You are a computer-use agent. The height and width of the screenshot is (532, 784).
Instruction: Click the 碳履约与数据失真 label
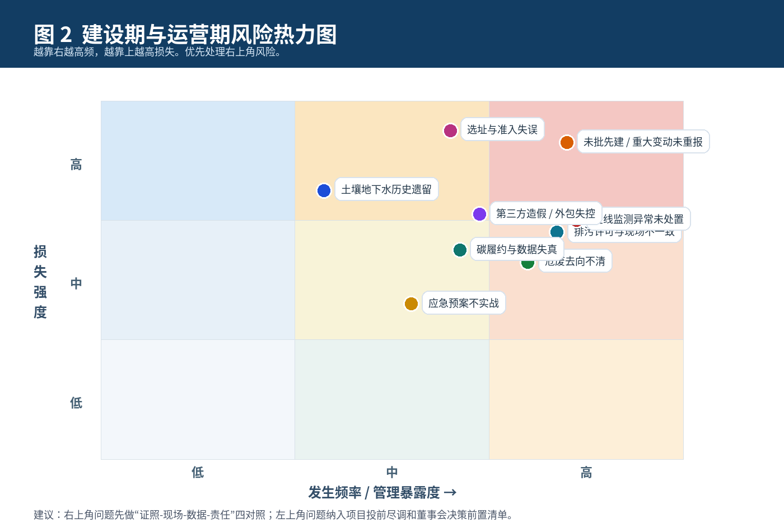[516, 250]
